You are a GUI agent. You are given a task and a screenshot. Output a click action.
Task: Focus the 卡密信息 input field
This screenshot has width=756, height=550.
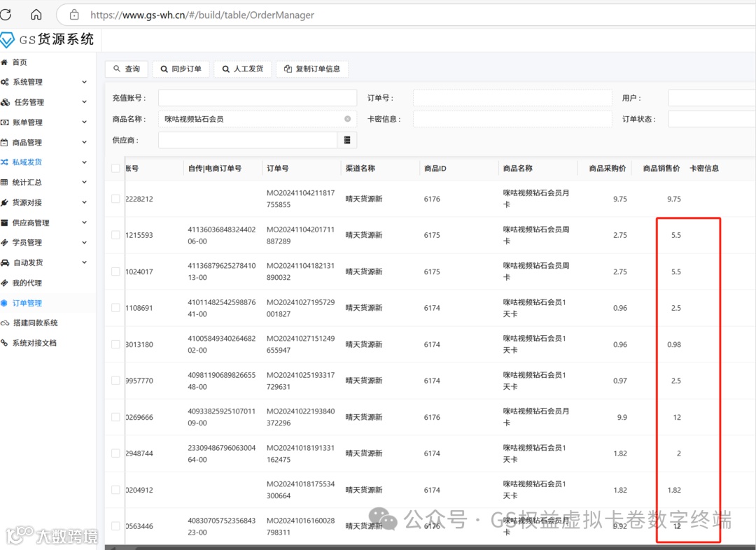pyautogui.click(x=512, y=119)
